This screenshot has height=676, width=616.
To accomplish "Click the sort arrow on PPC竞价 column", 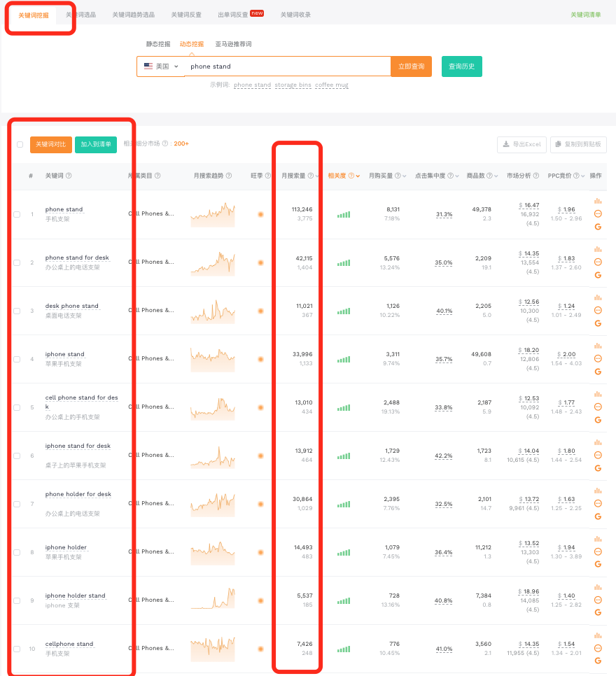I will (x=583, y=176).
